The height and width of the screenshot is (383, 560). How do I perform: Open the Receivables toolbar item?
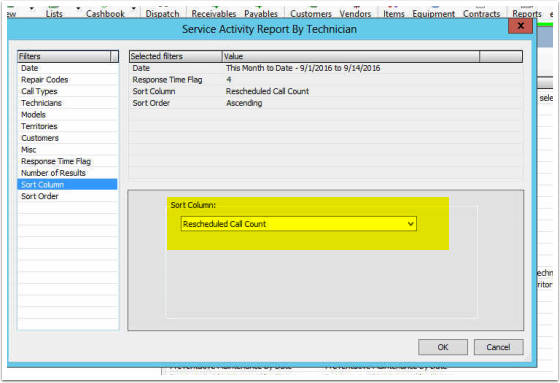[214, 14]
